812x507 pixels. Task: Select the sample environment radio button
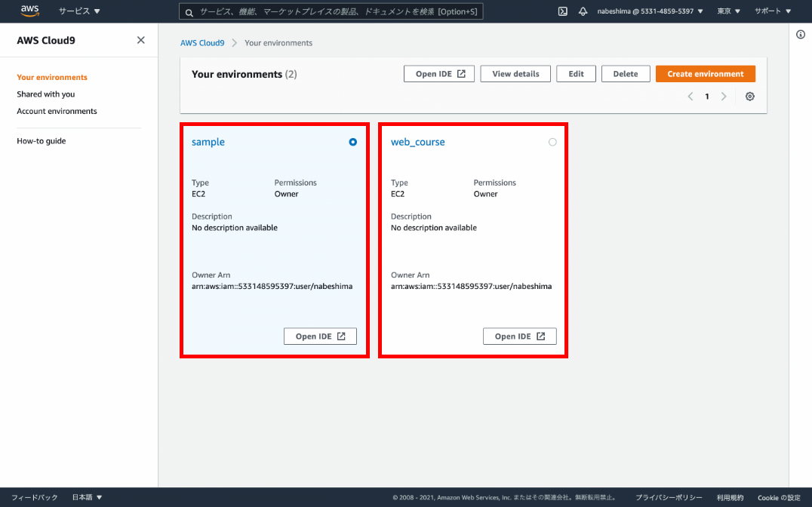coord(352,142)
